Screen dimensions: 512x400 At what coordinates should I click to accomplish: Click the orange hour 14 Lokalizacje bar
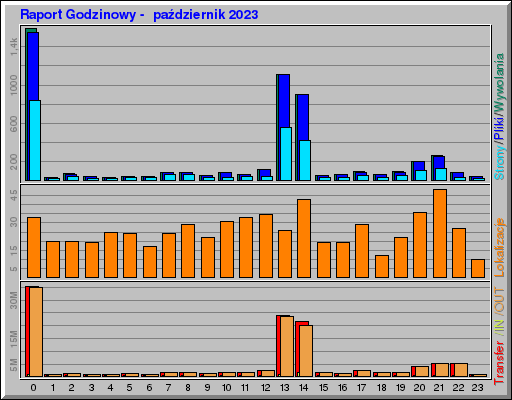point(304,238)
